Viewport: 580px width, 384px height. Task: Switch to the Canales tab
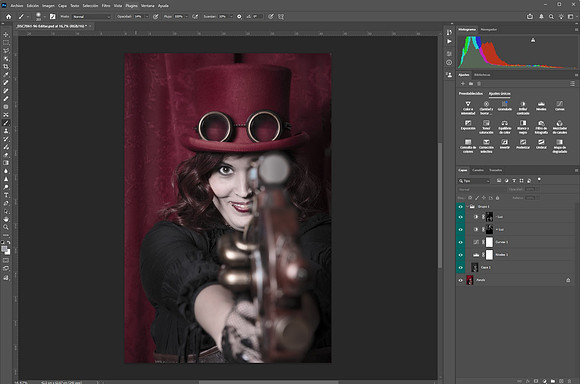coord(478,170)
